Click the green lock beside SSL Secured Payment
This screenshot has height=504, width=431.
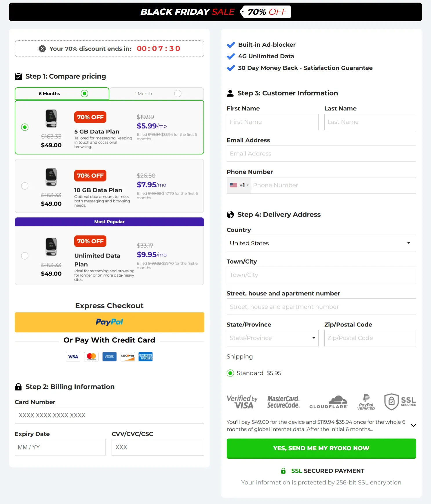pyautogui.click(x=283, y=471)
